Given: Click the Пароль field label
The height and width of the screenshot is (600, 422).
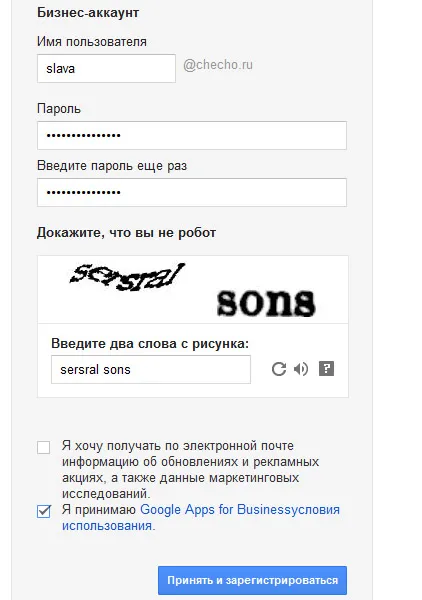Looking at the screenshot, I should click(59, 109).
